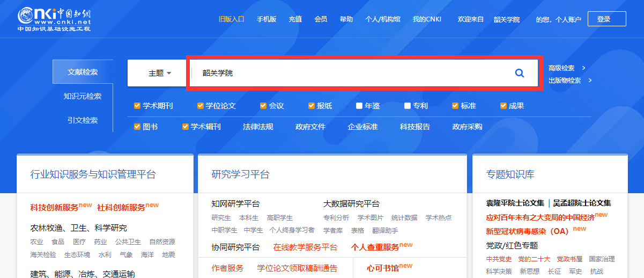Open 知网研学平台 link
The width and height of the screenshot is (644, 278).
click(235, 204)
